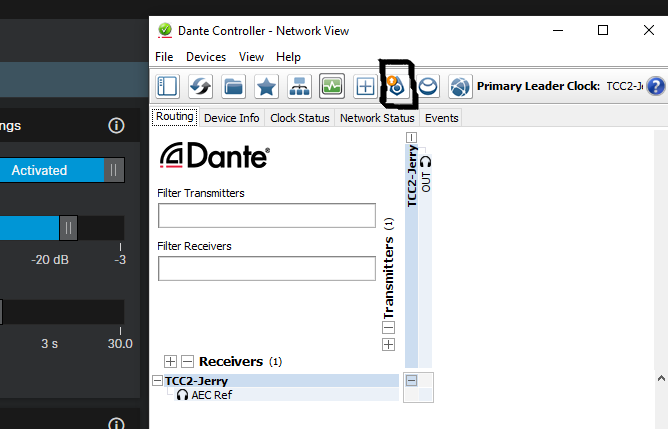This screenshot has height=429, width=668.
Task: Minimize the Dante Controller window
Action: (x=558, y=30)
